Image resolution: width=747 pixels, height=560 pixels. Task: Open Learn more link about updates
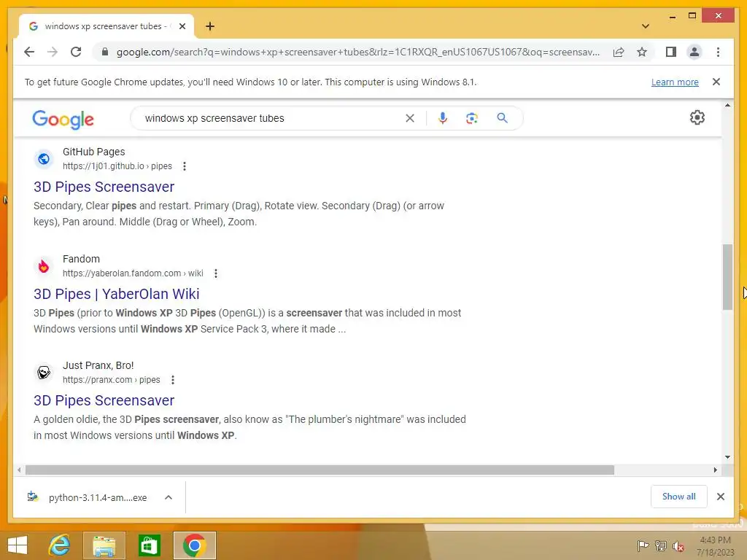tap(675, 82)
